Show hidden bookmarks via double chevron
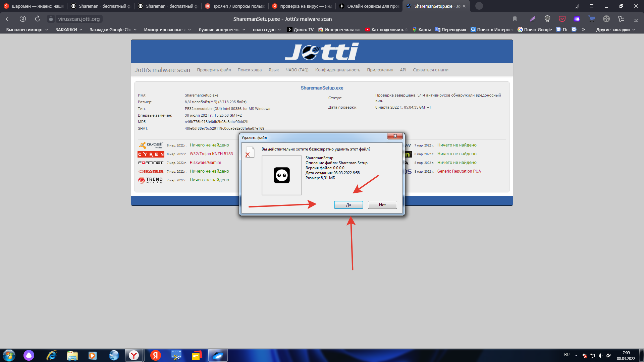The width and height of the screenshot is (644, 362). tap(583, 29)
